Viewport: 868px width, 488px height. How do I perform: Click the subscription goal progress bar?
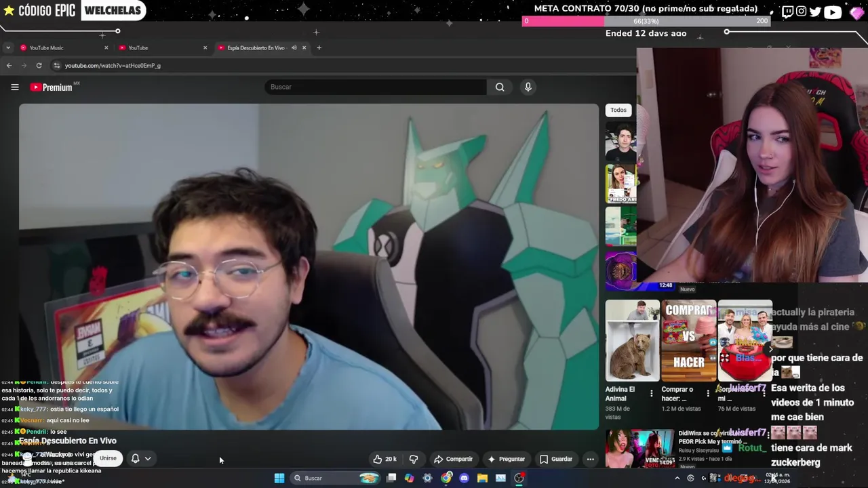click(646, 21)
